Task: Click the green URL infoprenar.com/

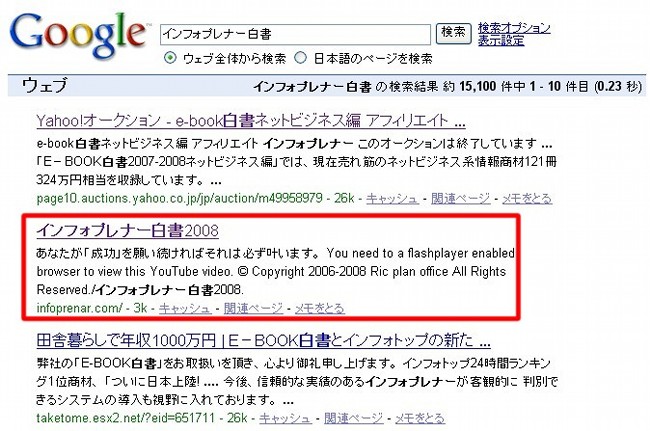Action: coord(80,308)
